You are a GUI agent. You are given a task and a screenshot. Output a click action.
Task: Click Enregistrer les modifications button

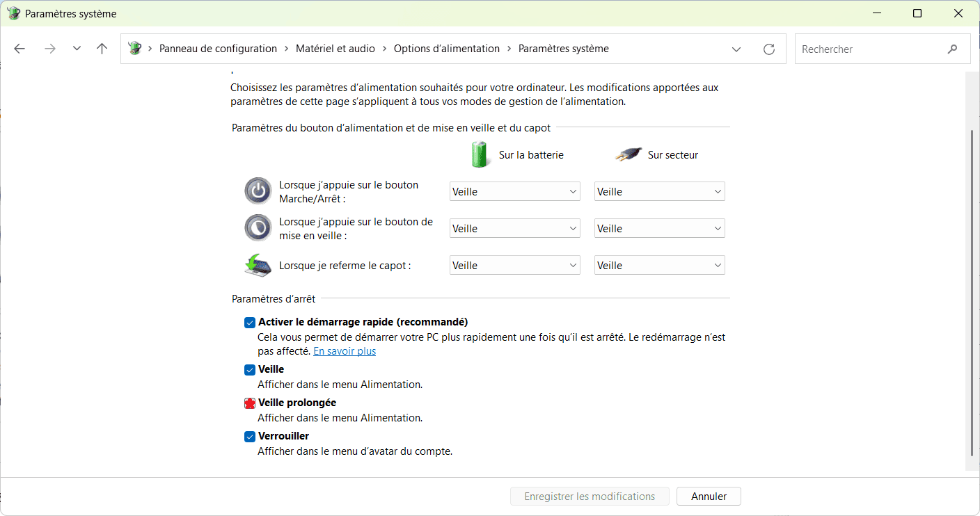(x=590, y=497)
